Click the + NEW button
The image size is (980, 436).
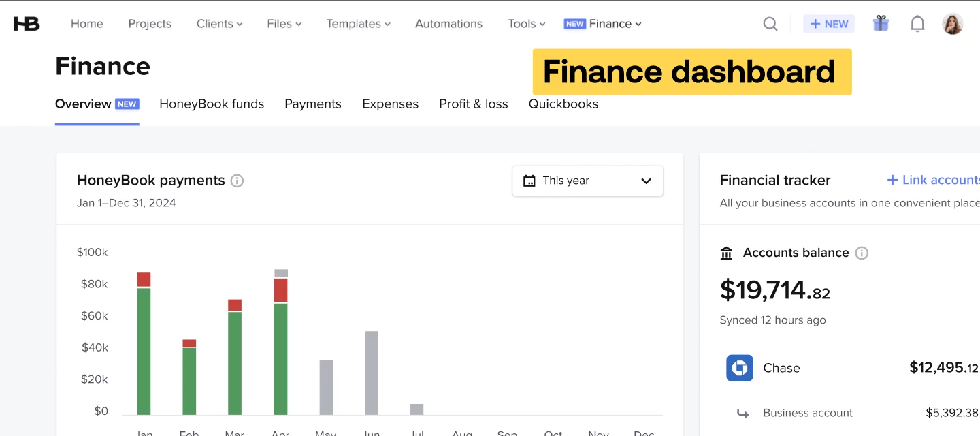(829, 23)
